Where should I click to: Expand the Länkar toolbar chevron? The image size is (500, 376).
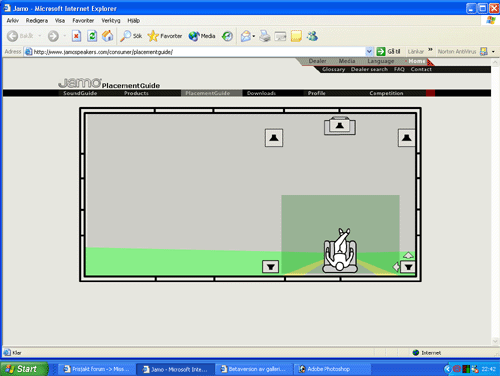(430, 50)
